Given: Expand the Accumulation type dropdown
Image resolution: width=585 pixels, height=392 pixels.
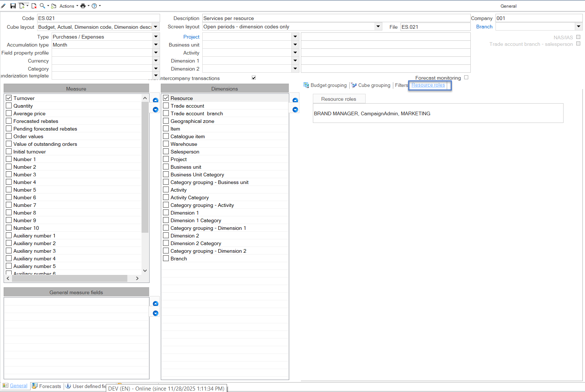Looking at the screenshot, I should pos(156,45).
